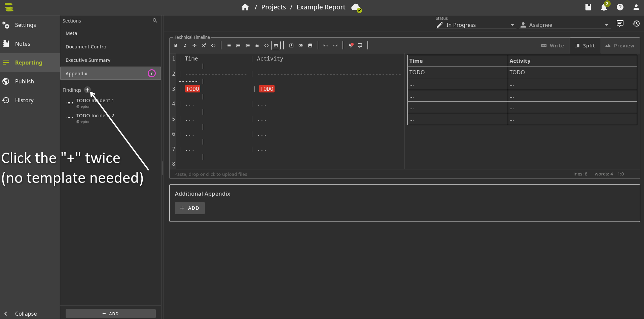Search sections with the magnifier icon
The width and height of the screenshot is (644, 319).
click(x=155, y=21)
